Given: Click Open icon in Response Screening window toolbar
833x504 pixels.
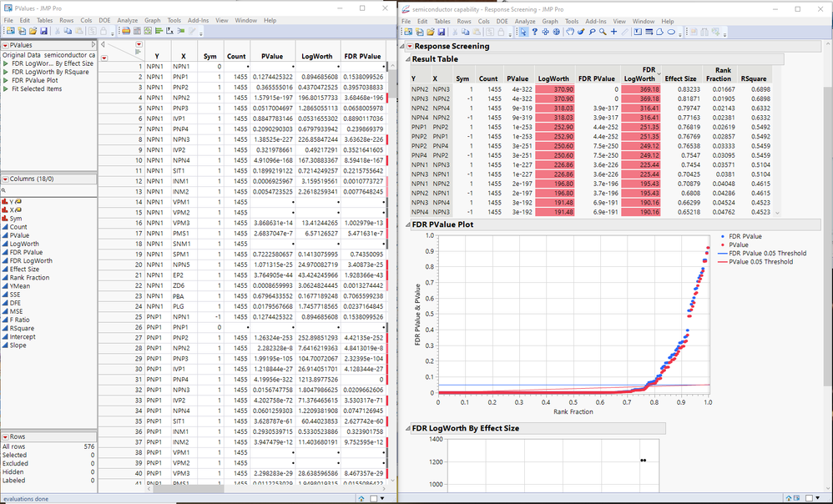Looking at the screenshot, I should [431, 32].
